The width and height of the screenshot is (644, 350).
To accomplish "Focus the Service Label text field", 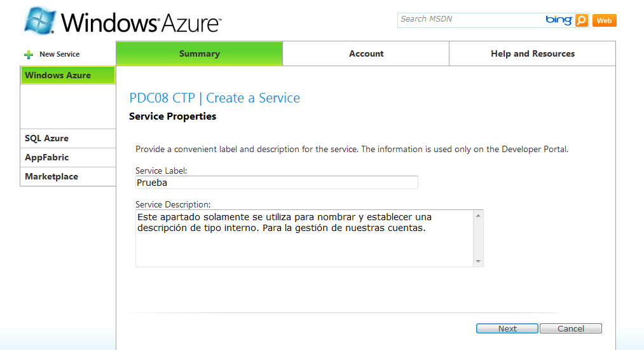I will (277, 183).
